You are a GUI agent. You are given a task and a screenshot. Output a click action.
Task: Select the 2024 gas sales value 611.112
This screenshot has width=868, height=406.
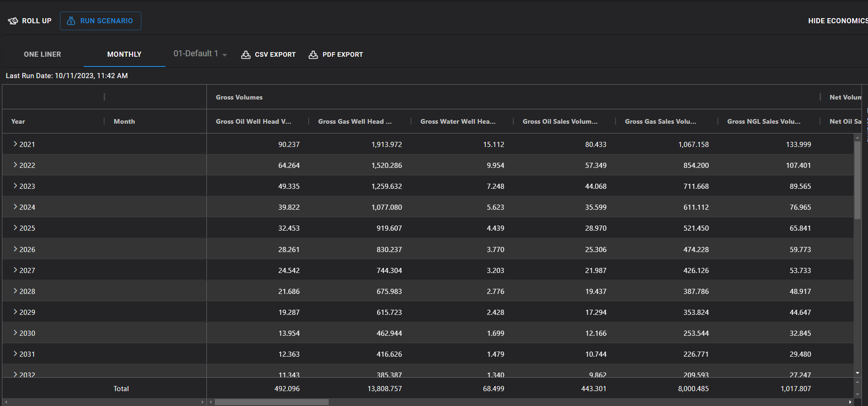click(x=696, y=207)
